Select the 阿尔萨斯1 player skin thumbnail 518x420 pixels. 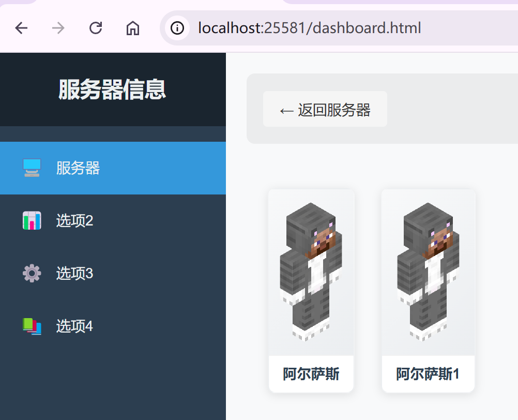coord(428,272)
